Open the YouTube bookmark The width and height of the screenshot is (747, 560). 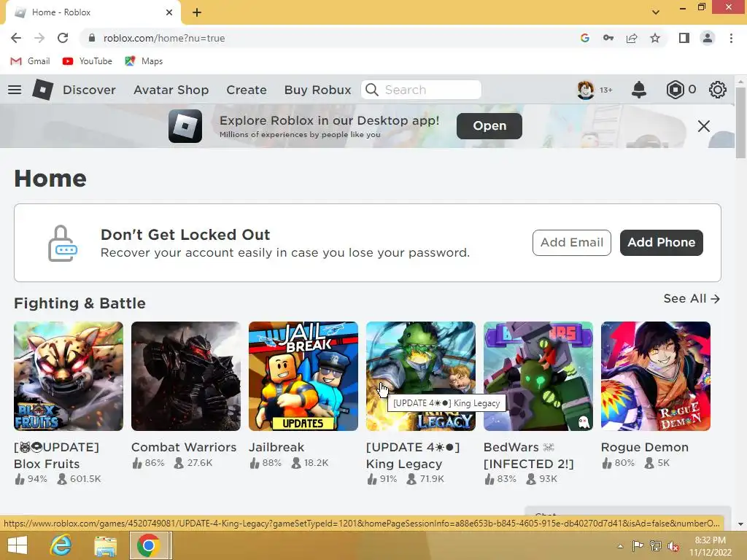coord(88,61)
